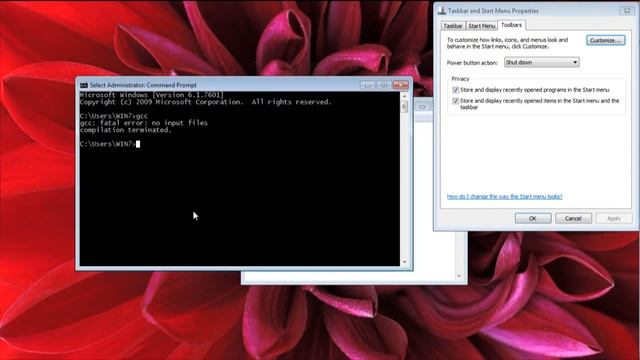Cancel the Taskbar properties dialog

pos(573,218)
